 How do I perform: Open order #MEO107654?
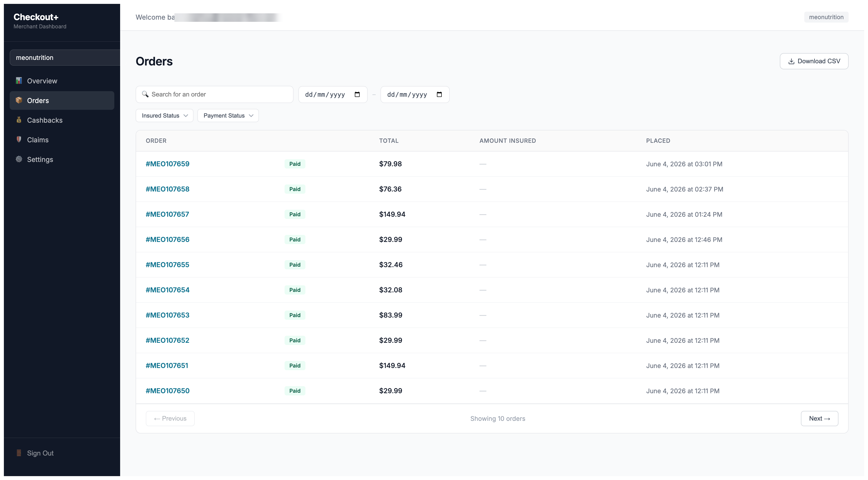(x=167, y=290)
